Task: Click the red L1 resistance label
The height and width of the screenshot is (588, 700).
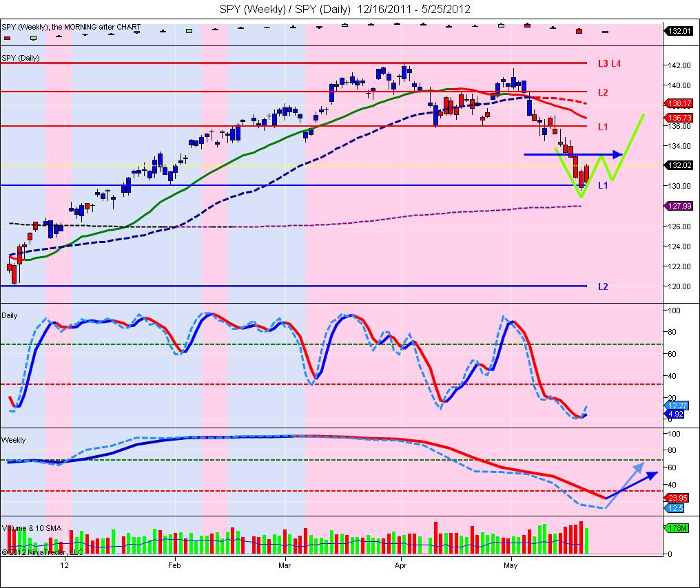Action: tap(603, 127)
